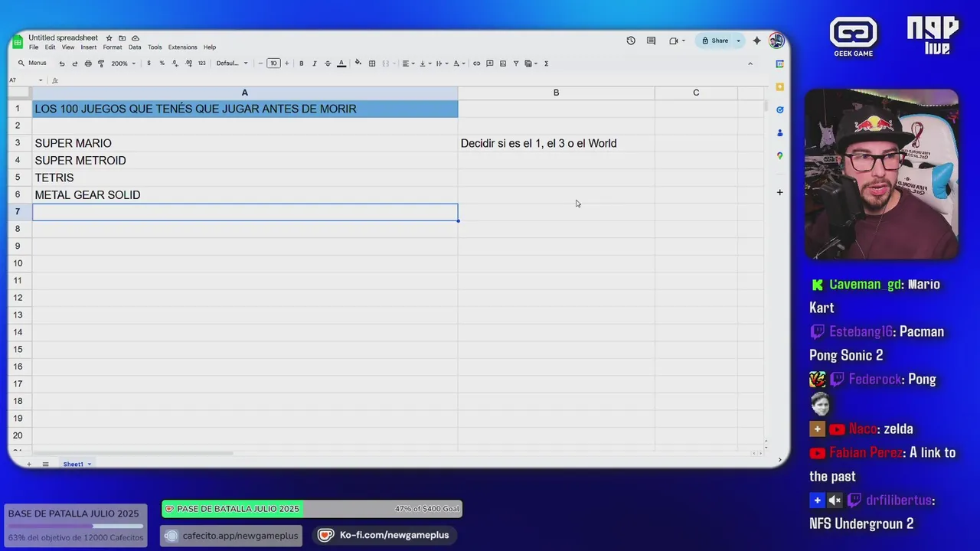This screenshot has height=551, width=980.
Task: Open the vertical align dropdown
Action: 426,64
